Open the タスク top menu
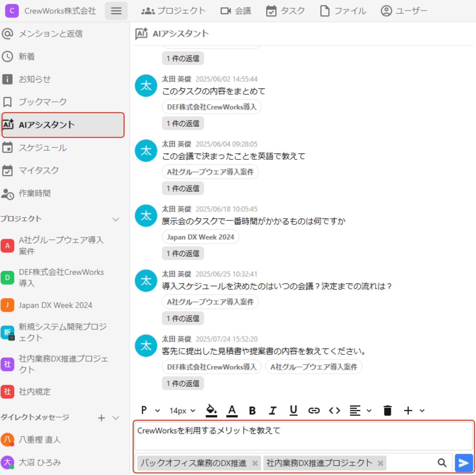The height and width of the screenshot is (475, 476). click(x=285, y=11)
